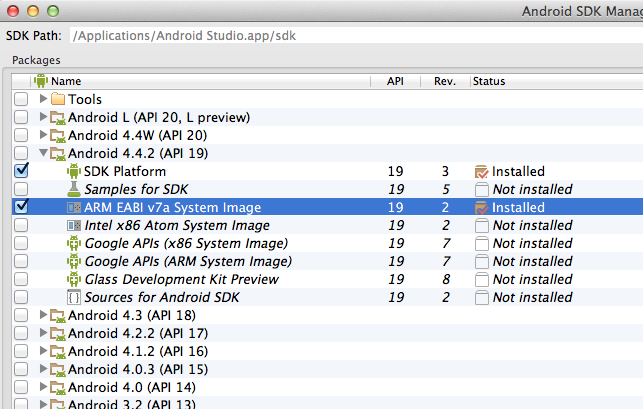
Task: Expand Android 4.4W (API 20)
Action: click(x=43, y=135)
